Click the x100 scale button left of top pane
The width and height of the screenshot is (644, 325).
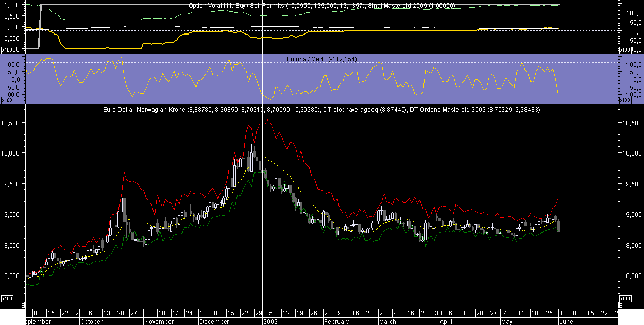[x=7, y=50]
